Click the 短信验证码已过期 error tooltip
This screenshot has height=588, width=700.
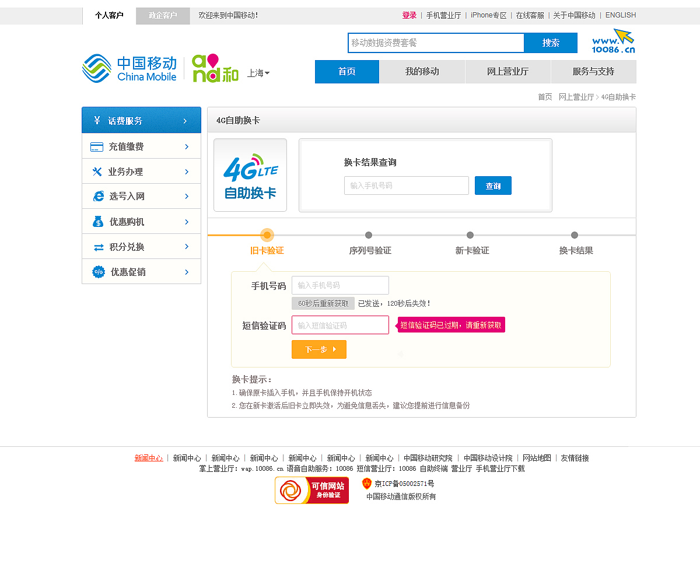click(451, 325)
